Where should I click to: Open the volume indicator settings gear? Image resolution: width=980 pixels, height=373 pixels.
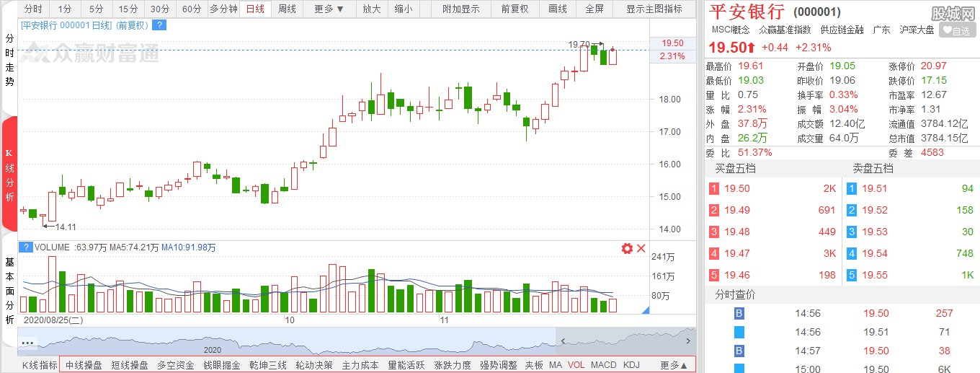click(627, 248)
